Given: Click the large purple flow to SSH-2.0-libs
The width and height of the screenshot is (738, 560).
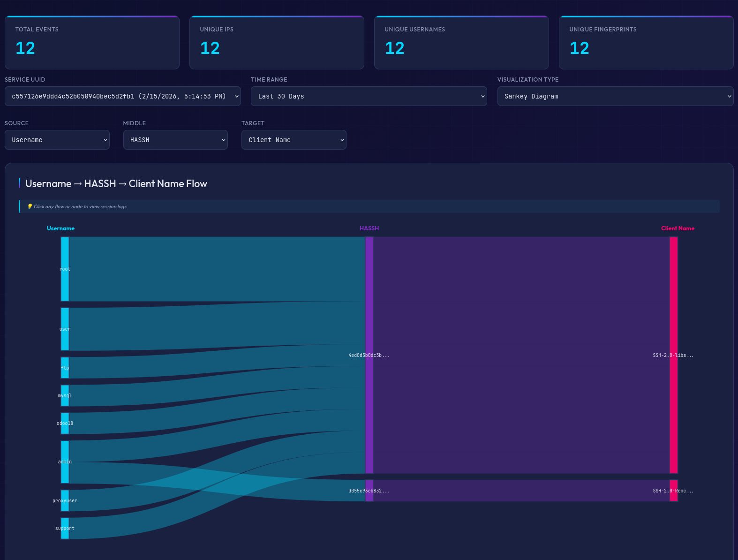Looking at the screenshot, I should click(521, 355).
